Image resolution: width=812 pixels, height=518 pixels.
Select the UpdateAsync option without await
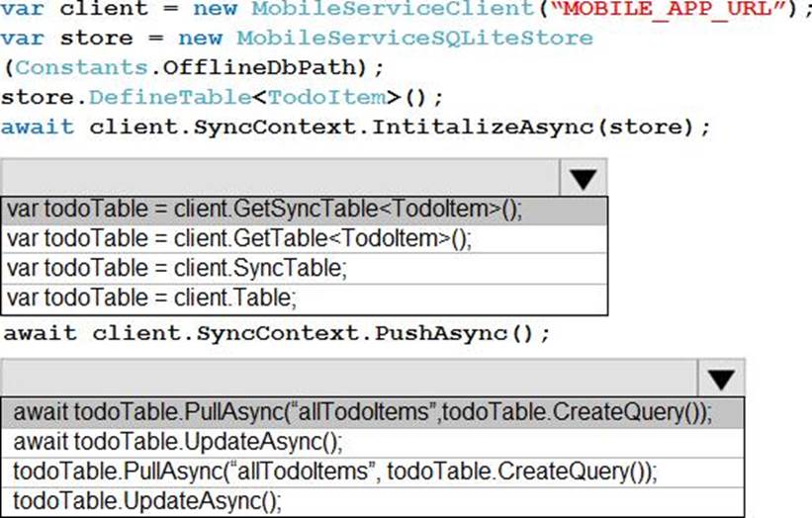pos(147,499)
